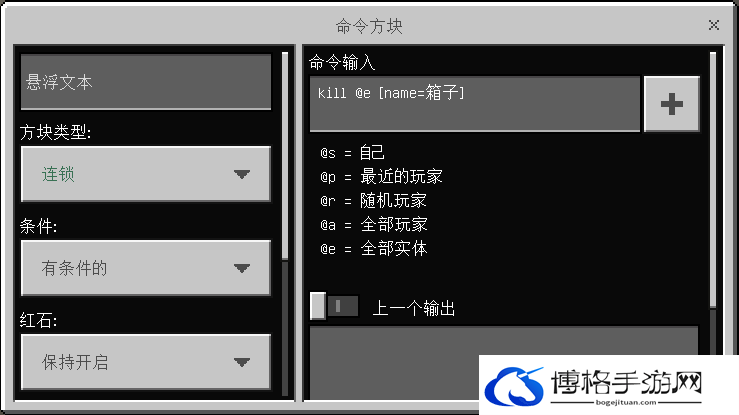Click the @p = 最近的玩家 hint line
Viewport: 739px width, 415px height.
[381, 177]
